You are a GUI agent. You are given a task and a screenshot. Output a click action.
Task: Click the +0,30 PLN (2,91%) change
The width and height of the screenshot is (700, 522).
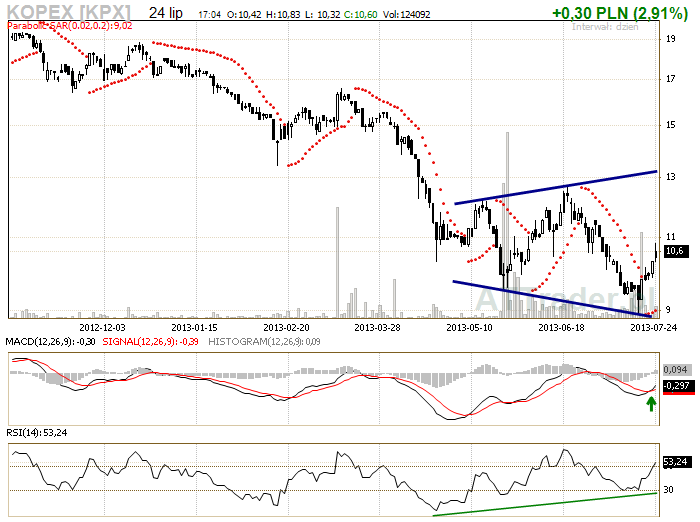(620, 13)
